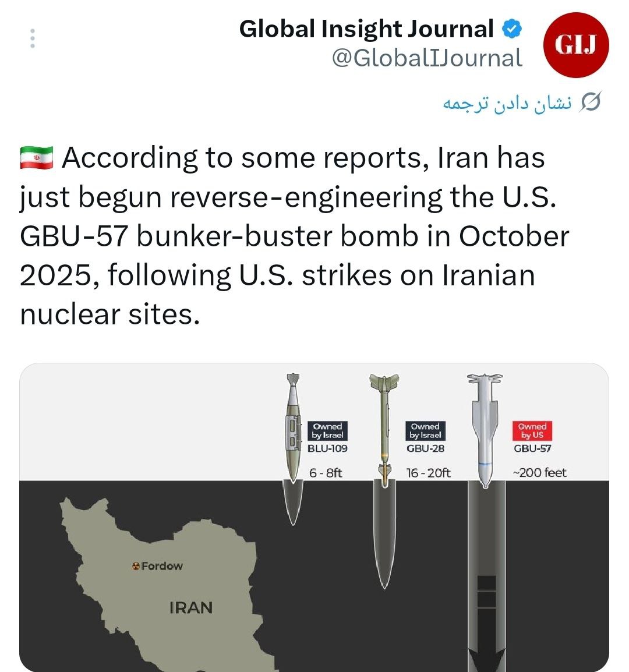Screen dimensions: 629x672
Task: Show translation via the Persian link
Action: pyautogui.click(x=507, y=103)
